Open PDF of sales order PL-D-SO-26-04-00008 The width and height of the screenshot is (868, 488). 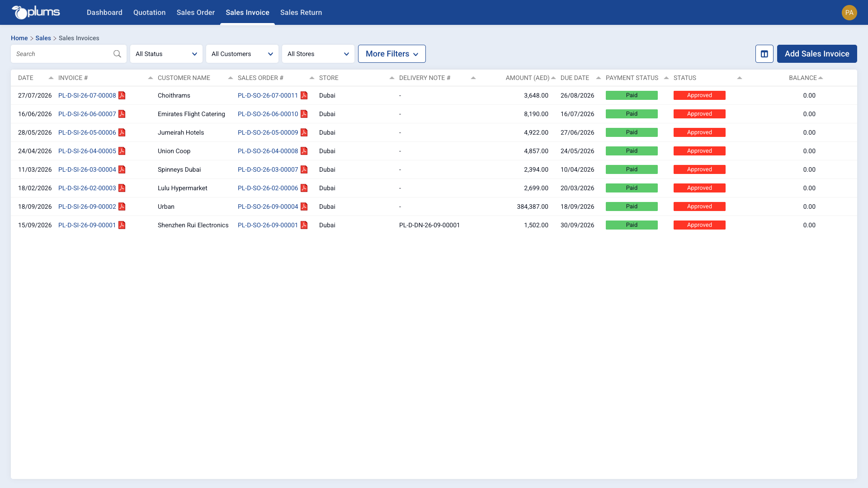click(x=304, y=151)
